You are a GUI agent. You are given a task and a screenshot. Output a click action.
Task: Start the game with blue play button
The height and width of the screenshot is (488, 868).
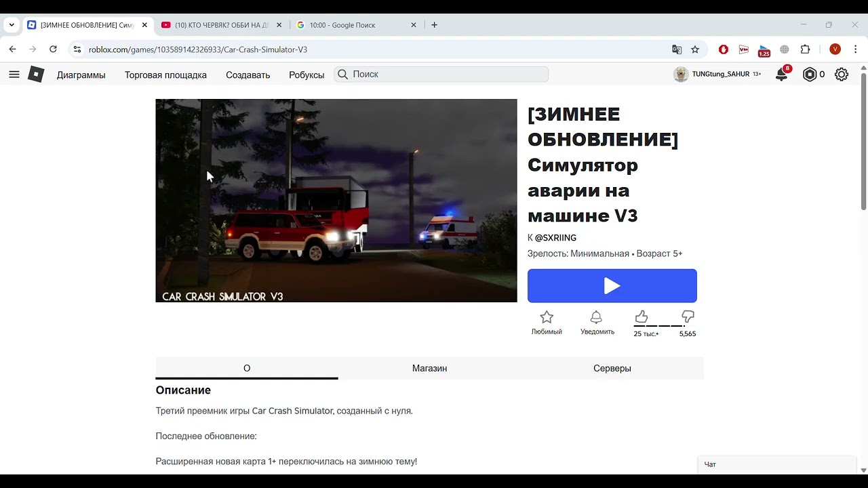612,286
